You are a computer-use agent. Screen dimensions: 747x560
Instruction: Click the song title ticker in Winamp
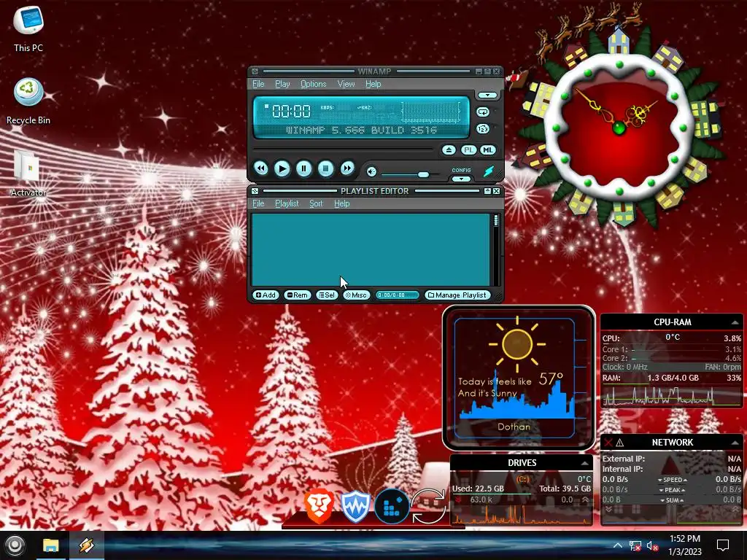[x=361, y=130]
